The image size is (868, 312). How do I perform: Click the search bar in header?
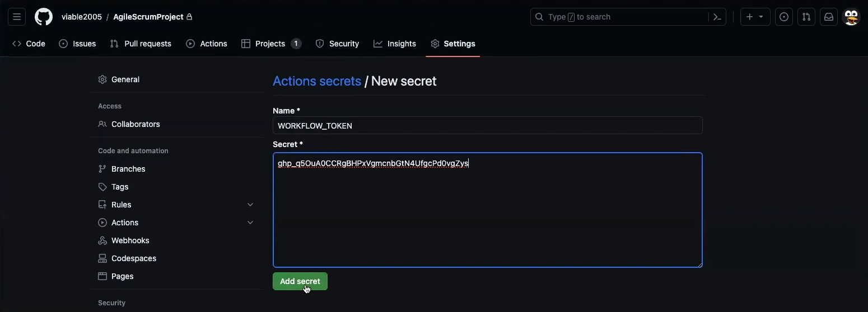tap(619, 17)
